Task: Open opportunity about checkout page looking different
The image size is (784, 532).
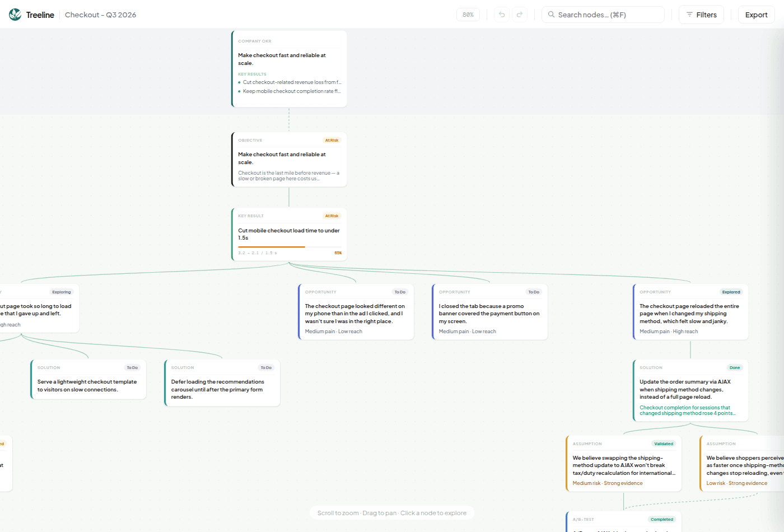Action: tap(356, 311)
